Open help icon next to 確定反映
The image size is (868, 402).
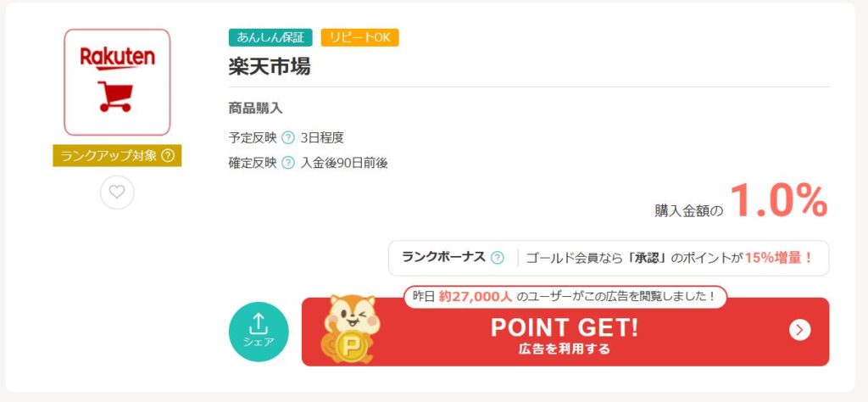(288, 163)
